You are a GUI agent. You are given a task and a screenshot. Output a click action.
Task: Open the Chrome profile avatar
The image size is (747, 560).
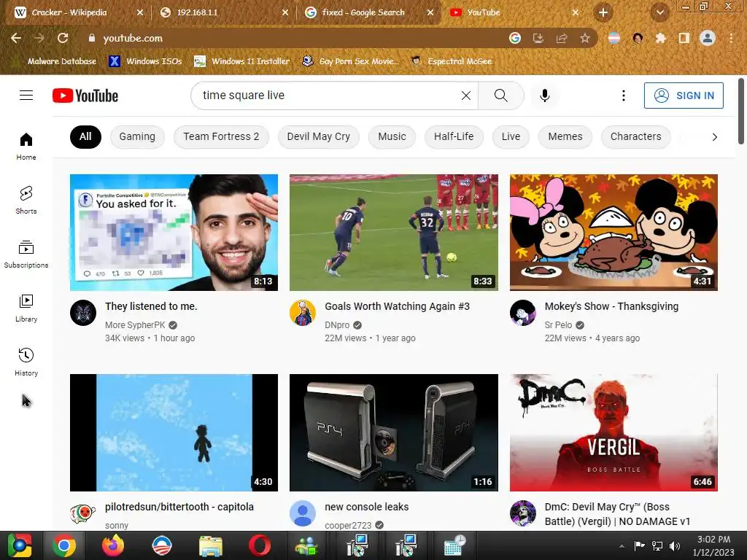tap(708, 38)
